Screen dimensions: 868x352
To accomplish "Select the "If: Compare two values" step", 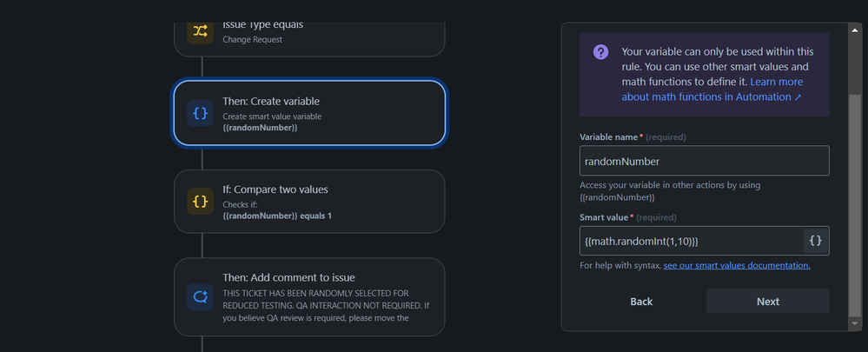I will point(309,202).
